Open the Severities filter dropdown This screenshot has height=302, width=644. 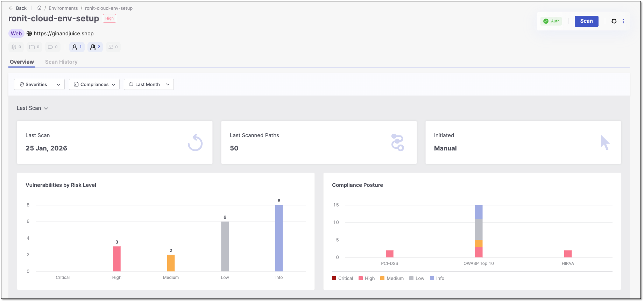point(39,84)
